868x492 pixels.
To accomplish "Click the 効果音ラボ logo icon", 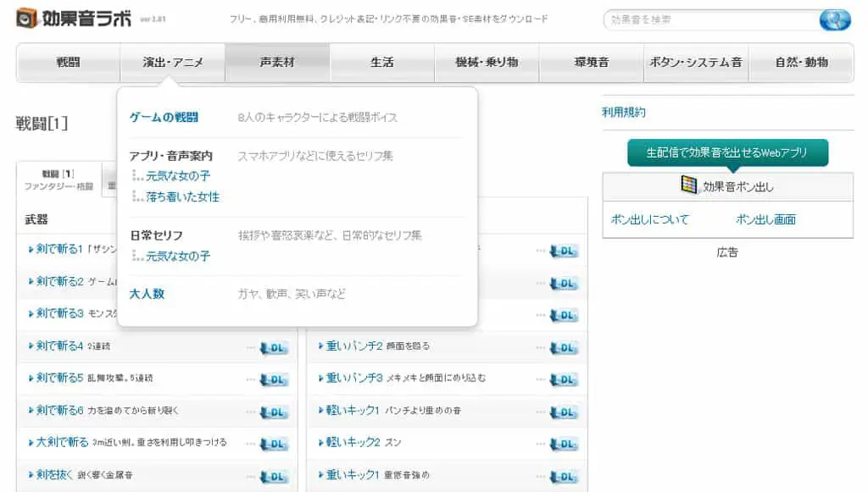I will point(26,19).
